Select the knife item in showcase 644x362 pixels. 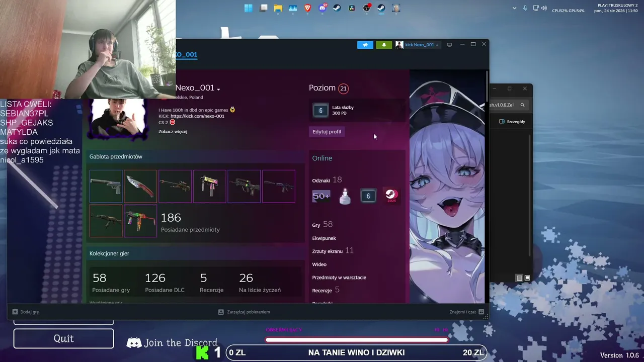tap(140, 186)
